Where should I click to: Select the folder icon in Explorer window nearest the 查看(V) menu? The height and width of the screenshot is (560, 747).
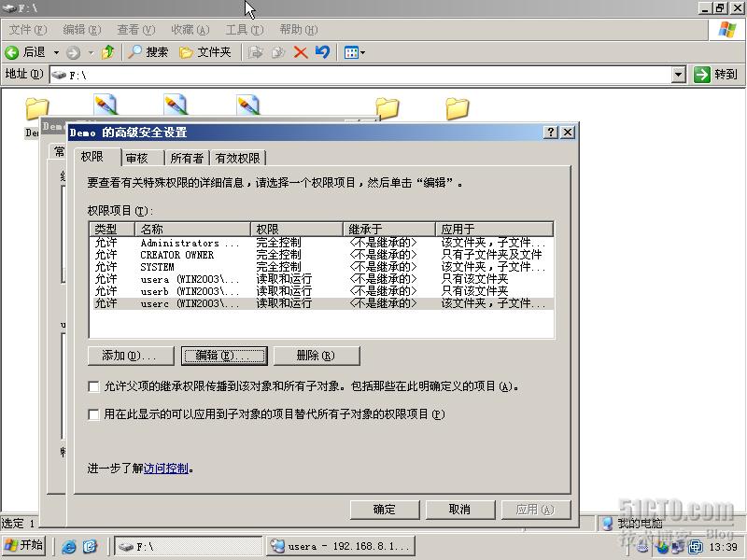(37, 108)
